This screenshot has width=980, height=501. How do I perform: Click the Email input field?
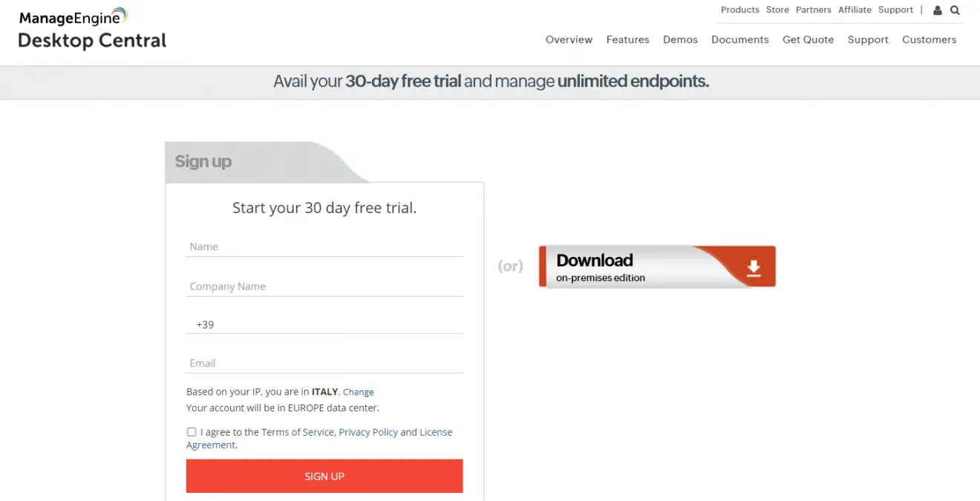[x=324, y=363]
